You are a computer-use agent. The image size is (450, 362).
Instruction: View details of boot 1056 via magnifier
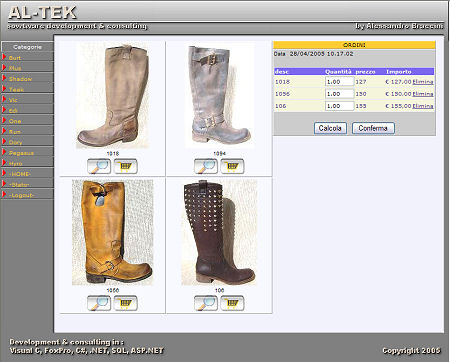coord(99,303)
